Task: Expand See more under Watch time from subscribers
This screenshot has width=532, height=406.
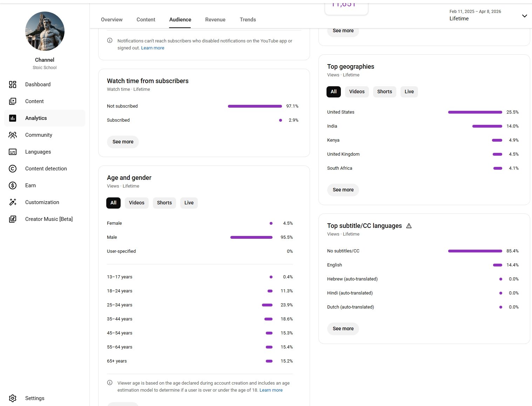Action: (x=123, y=142)
